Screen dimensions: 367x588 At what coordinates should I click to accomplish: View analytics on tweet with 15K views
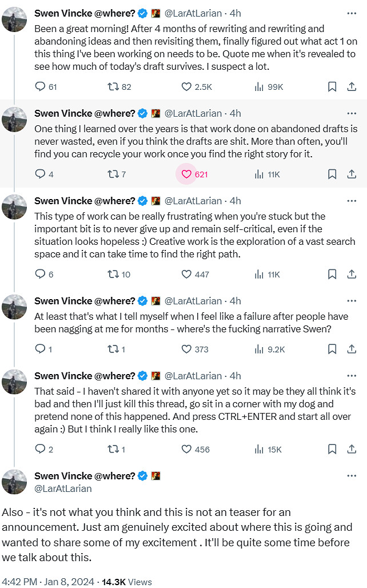pos(259,450)
